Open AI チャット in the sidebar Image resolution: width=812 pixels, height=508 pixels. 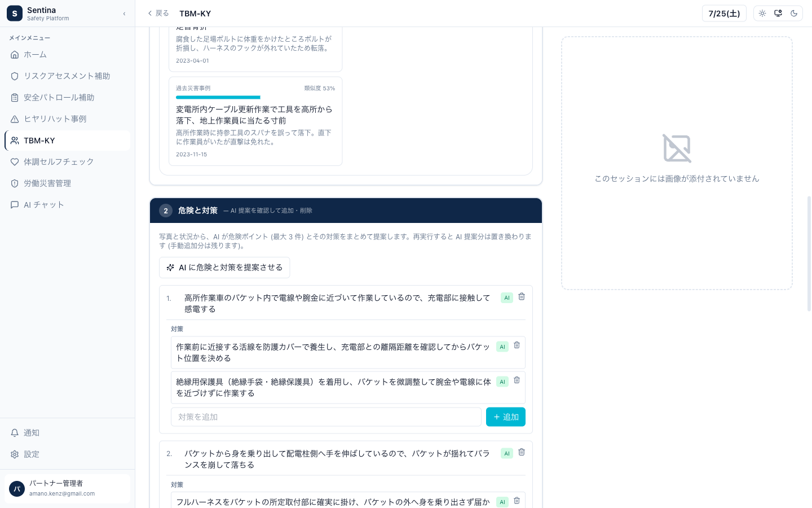67,205
